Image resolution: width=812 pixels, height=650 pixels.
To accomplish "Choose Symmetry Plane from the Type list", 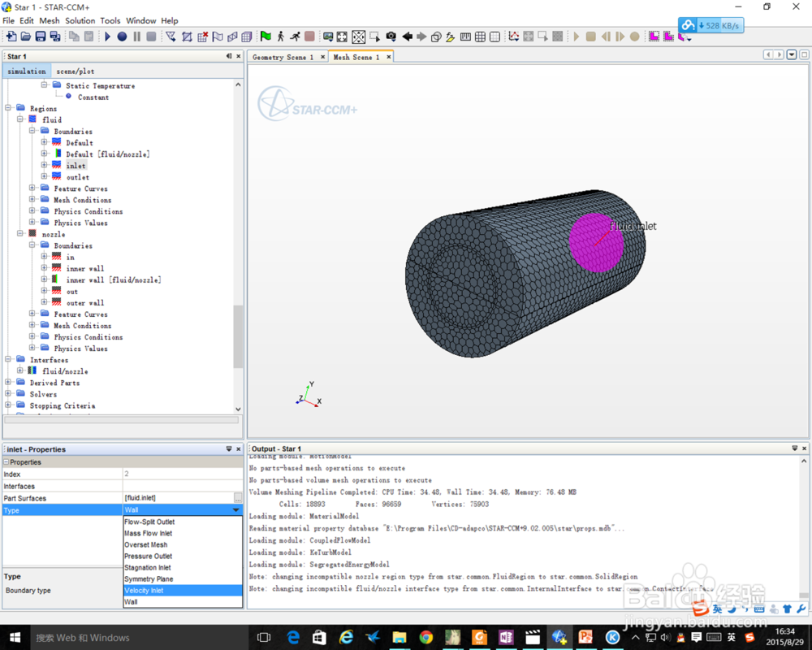I will pos(183,579).
